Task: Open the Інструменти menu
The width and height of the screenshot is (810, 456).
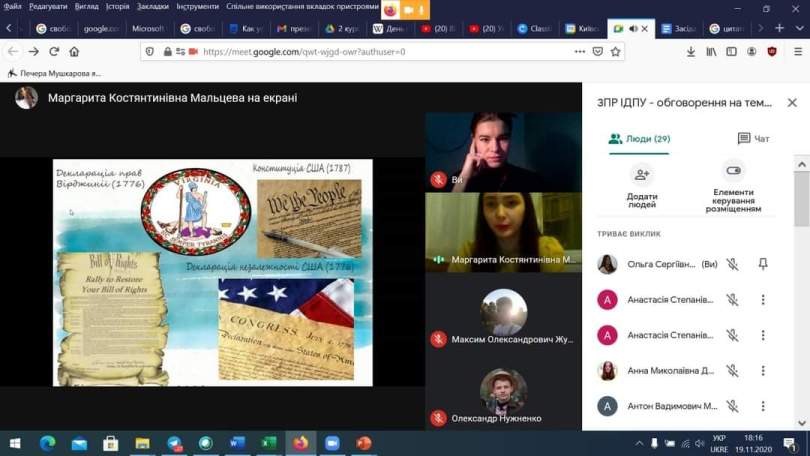Action: pyautogui.click(x=197, y=6)
